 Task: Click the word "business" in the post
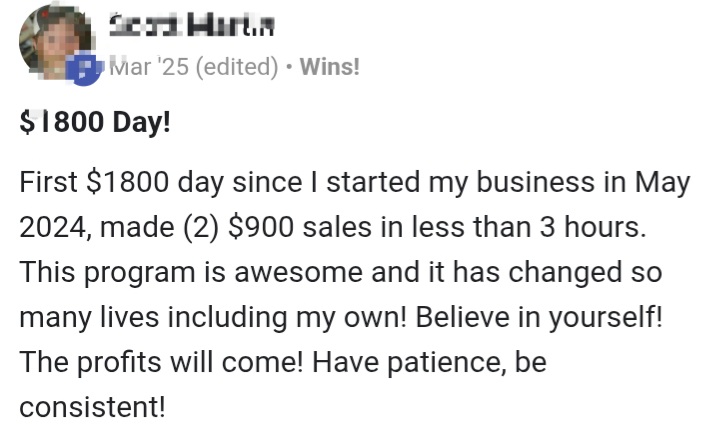535,183
